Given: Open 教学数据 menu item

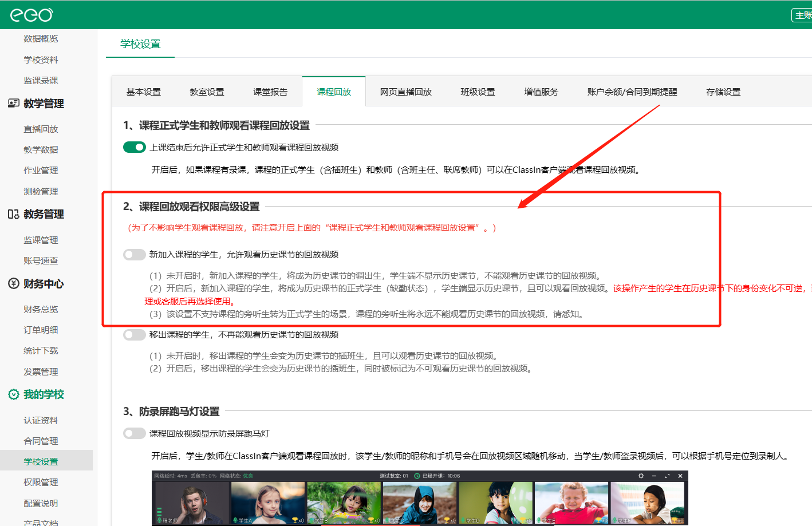Looking at the screenshot, I should pos(41,149).
